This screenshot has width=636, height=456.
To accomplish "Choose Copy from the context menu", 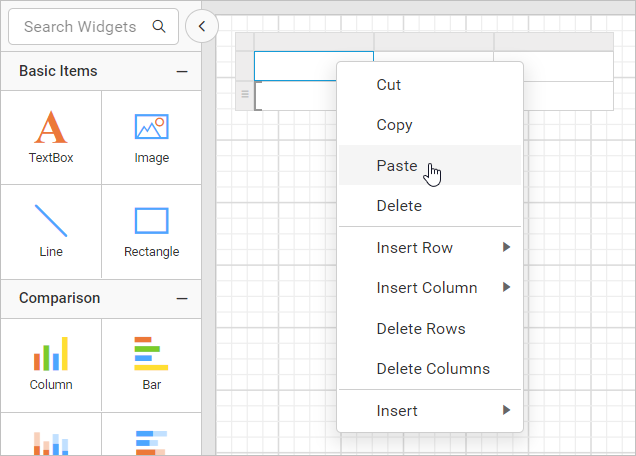I will [x=394, y=125].
